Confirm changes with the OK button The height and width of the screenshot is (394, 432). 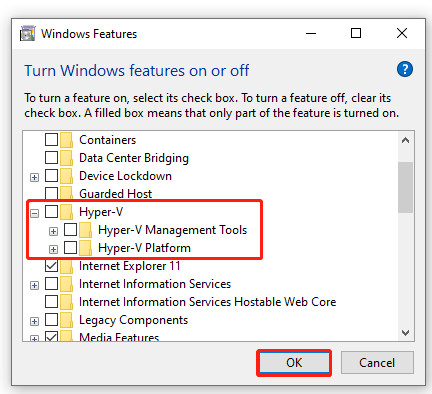coord(294,363)
